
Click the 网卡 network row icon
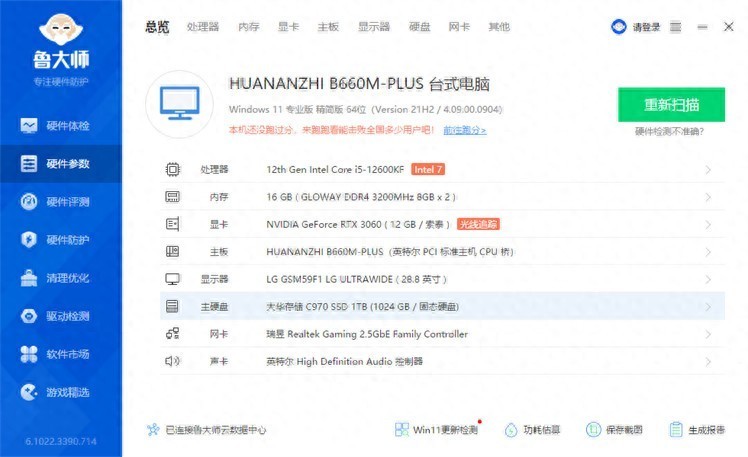(173, 333)
